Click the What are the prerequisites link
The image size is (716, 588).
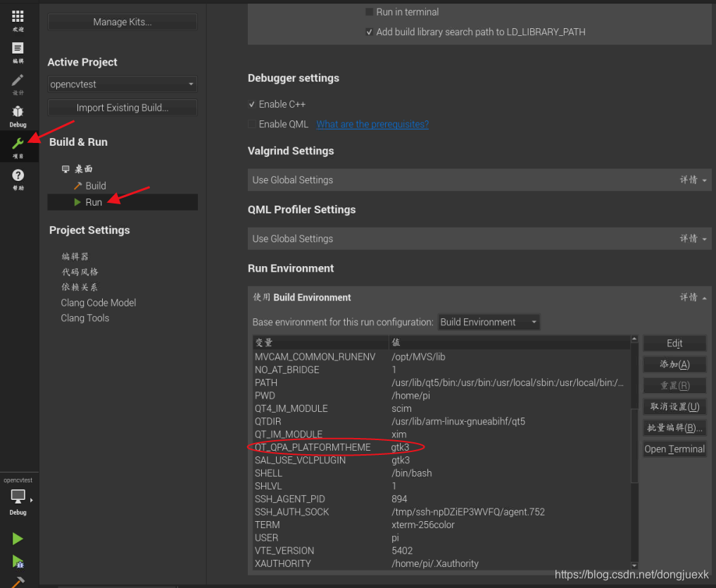click(372, 124)
